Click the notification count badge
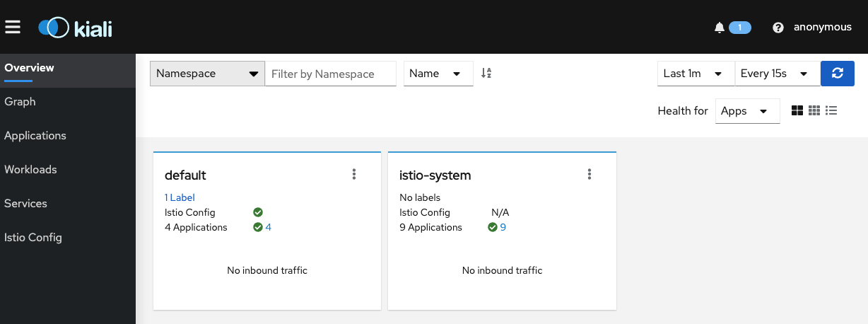 coord(739,28)
